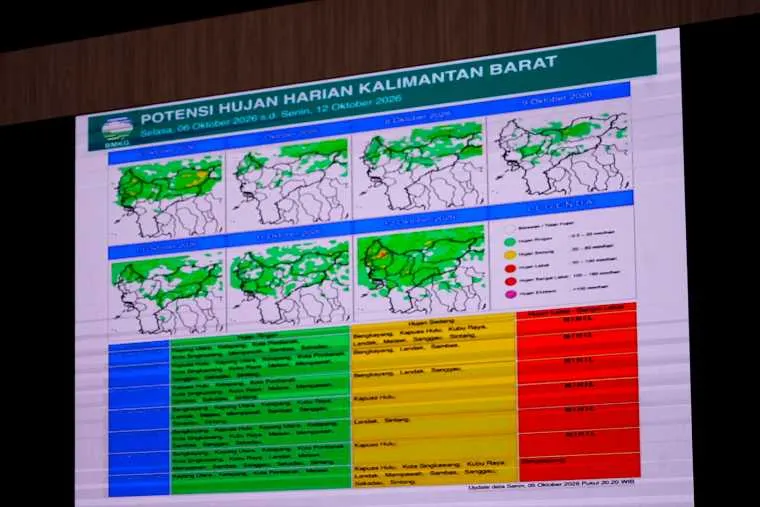Screen dimensions: 760x507
Task: Open the 9 Oktober 2026 rainfall map
Action: (559, 153)
